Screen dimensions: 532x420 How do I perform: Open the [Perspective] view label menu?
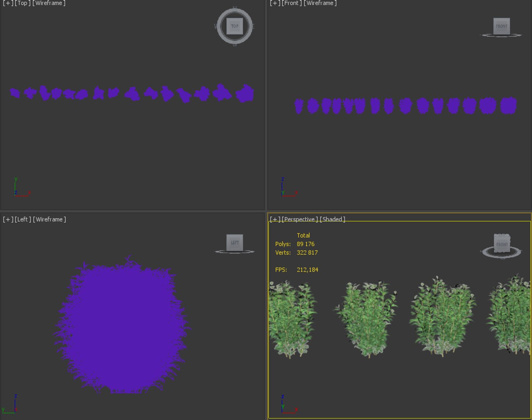point(300,219)
